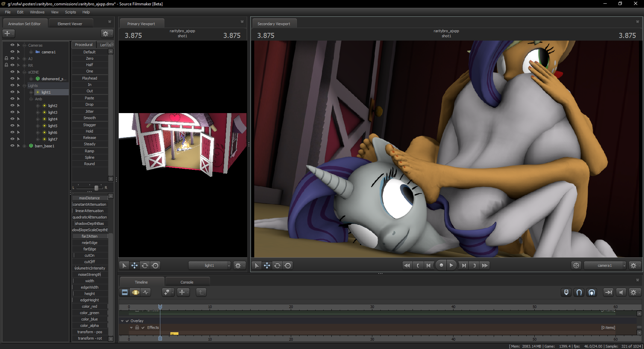Activate the move manipulator in Secondary Viewport

click(x=267, y=265)
